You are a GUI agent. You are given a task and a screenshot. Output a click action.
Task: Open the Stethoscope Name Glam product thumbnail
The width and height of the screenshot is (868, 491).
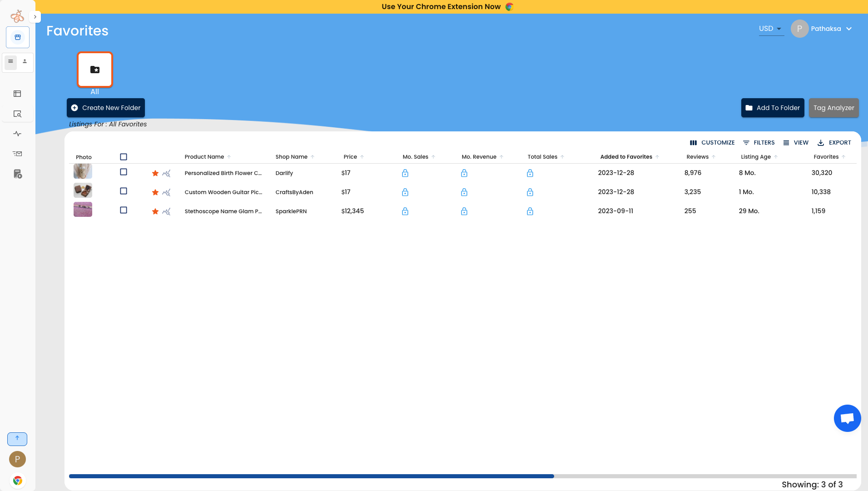click(83, 210)
